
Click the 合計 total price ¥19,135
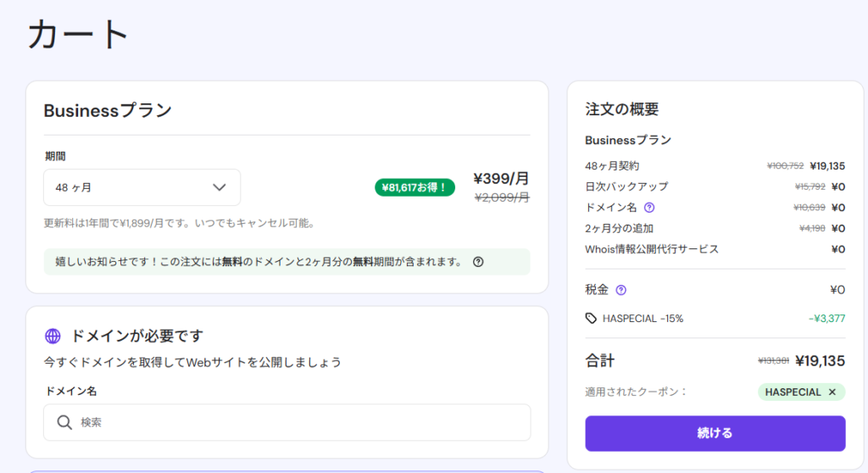tap(820, 361)
